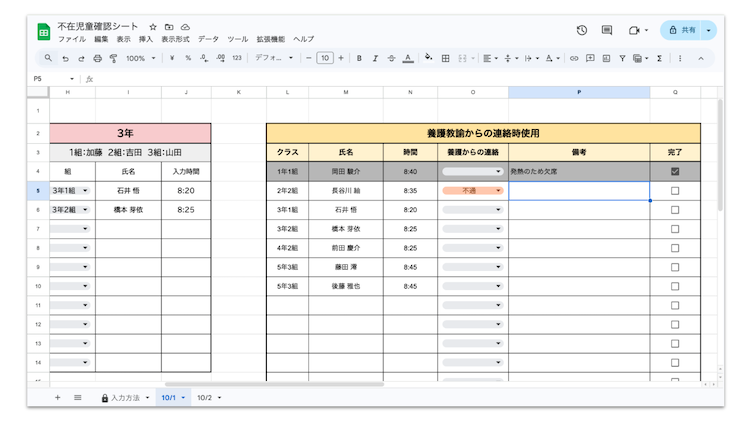Open the 不通 dropdown in row 5
The image size is (750, 421).
(473, 191)
